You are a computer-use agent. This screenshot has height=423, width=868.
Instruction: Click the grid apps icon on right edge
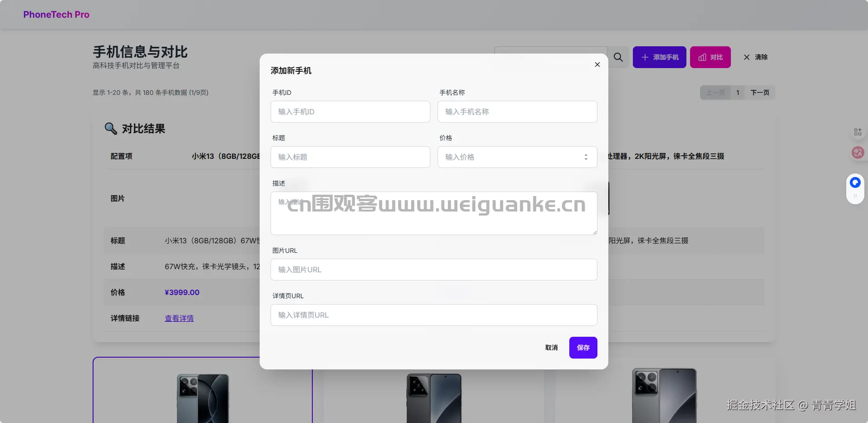(x=858, y=132)
